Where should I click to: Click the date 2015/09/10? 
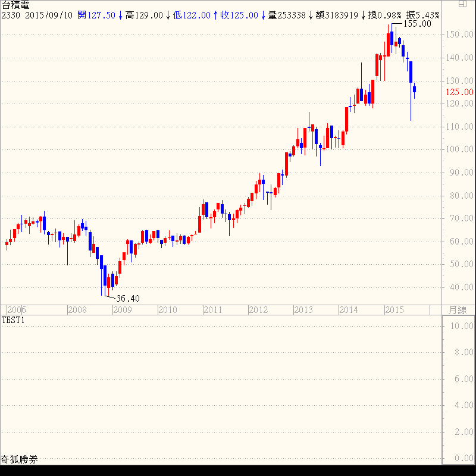[49, 15]
